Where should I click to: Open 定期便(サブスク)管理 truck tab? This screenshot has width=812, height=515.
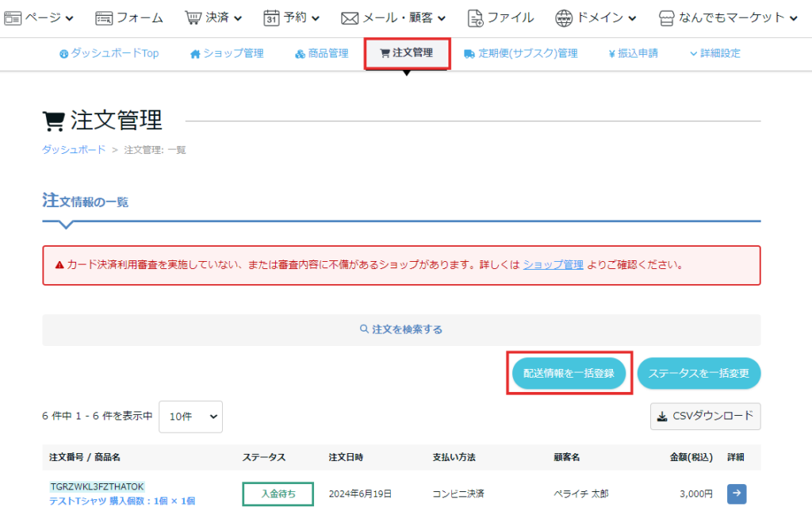[521, 53]
